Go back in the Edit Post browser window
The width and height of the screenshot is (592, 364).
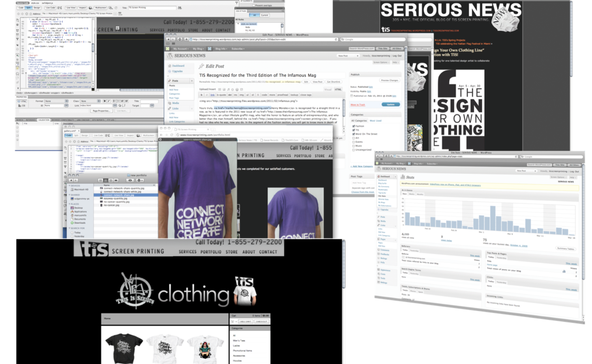(169, 39)
